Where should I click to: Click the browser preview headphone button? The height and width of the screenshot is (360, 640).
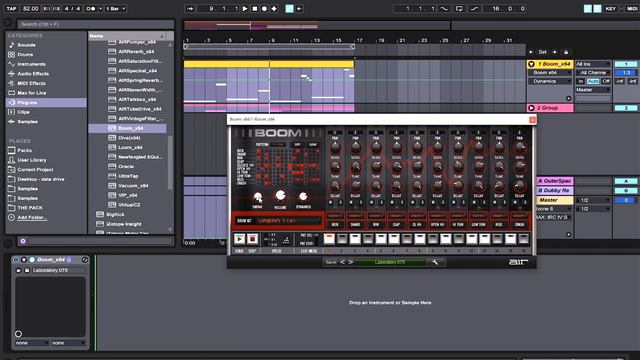pos(23,241)
